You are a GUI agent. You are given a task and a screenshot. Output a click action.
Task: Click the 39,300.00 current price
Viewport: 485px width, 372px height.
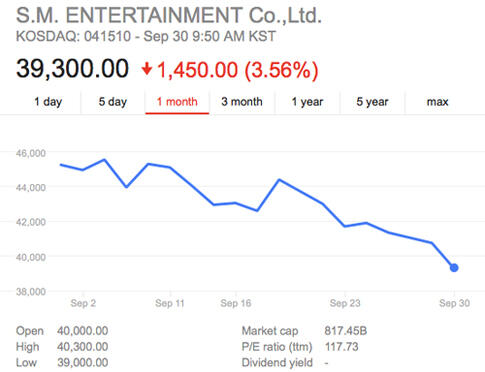tap(72, 69)
